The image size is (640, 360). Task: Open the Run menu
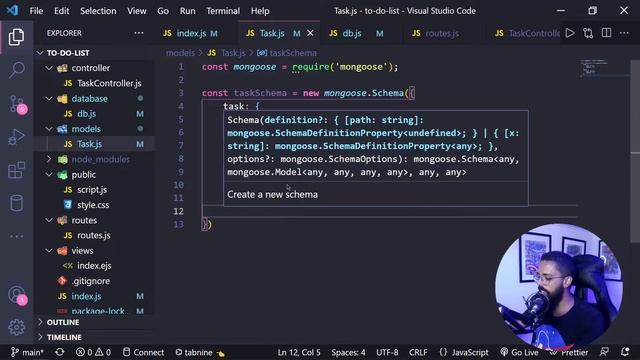tap(187, 11)
